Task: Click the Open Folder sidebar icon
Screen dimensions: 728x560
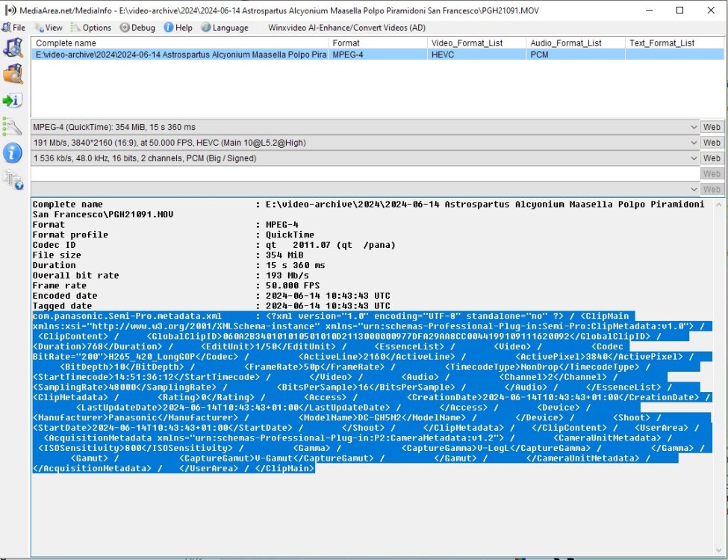Action: (13, 73)
